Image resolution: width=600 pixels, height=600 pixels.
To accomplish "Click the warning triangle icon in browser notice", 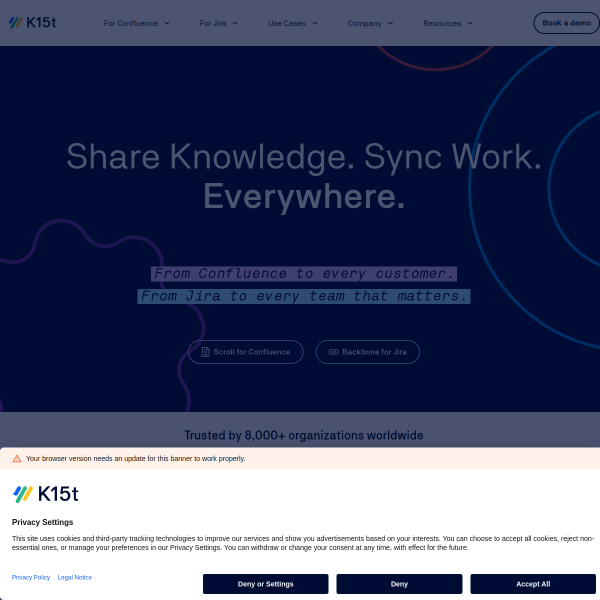I will pos(17,458).
